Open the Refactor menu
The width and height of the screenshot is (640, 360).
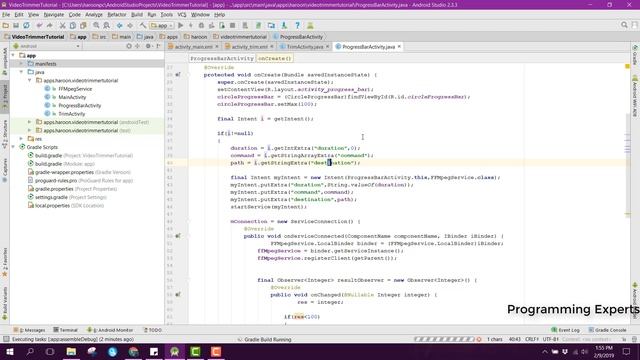pos(117,15)
